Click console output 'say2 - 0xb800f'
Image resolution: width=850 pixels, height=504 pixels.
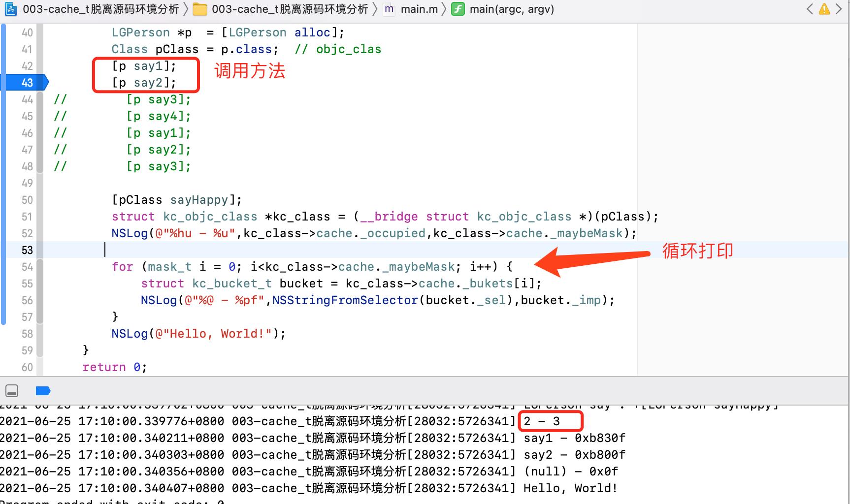click(x=575, y=455)
